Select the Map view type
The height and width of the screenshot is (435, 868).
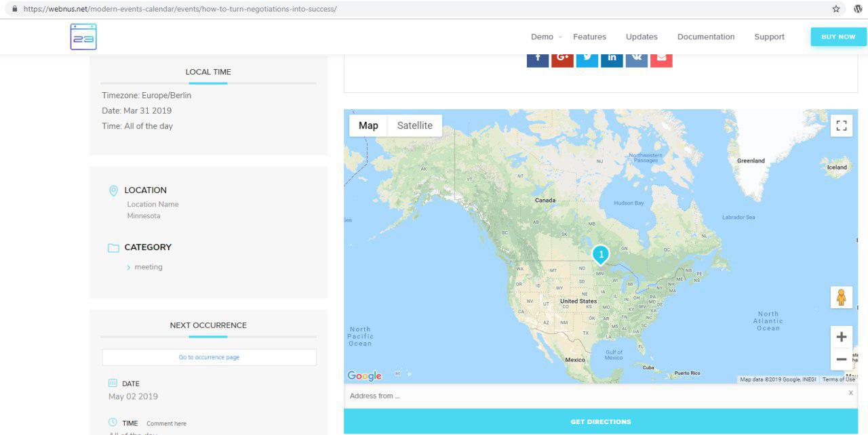click(x=368, y=125)
